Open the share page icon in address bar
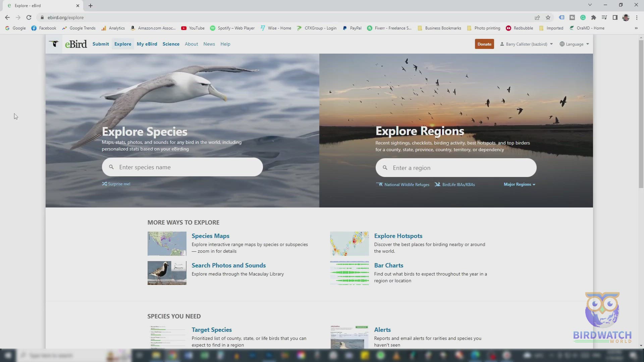Viewport: 644px width, 362px height. (537, 17)
